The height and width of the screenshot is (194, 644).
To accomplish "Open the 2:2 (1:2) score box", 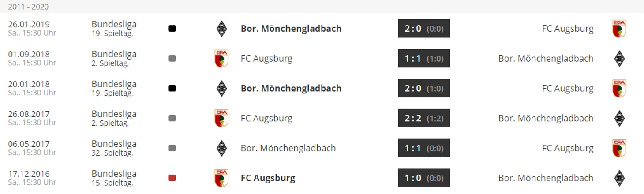I will pos(424,118).
